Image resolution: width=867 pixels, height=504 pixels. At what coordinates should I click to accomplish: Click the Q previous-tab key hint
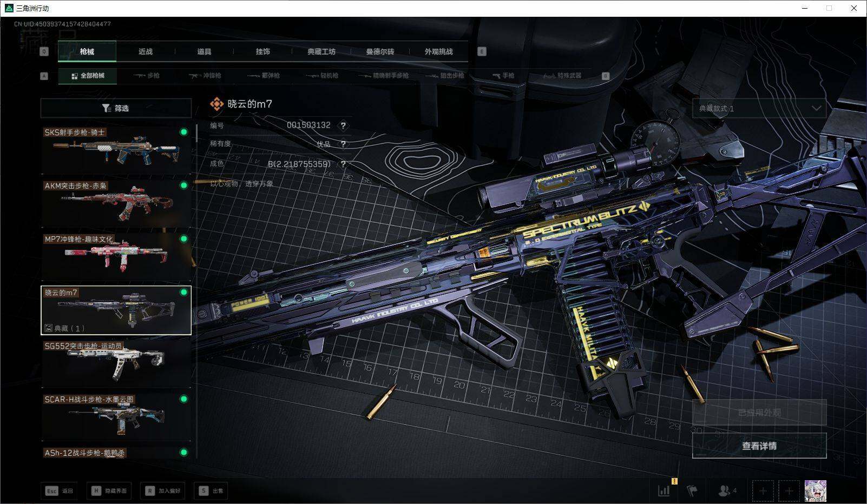tap(44, 51)
